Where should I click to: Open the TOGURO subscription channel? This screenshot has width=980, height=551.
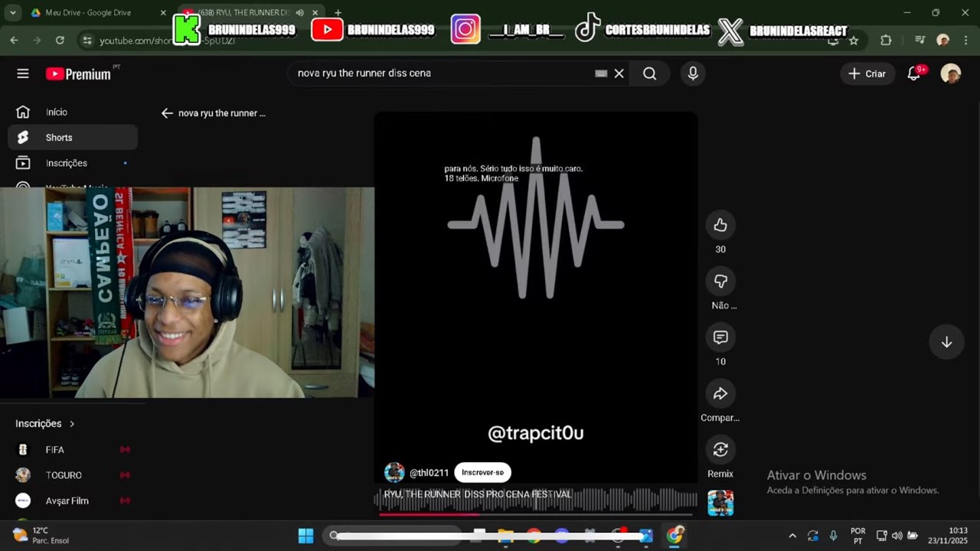pos(73,475)
